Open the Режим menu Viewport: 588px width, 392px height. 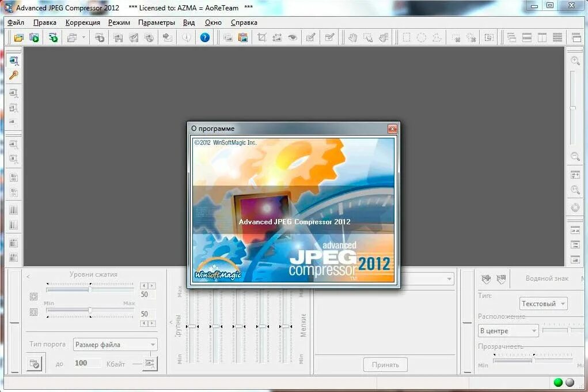coord(119,22)
